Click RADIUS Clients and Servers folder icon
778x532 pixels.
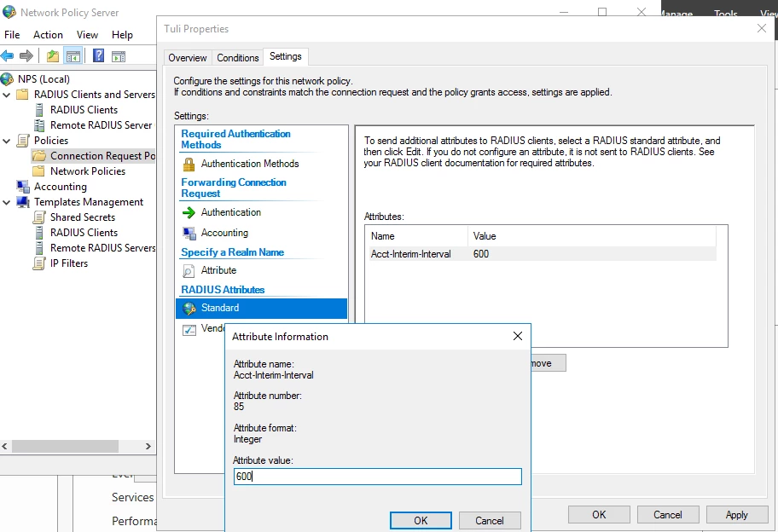point(23,94)
